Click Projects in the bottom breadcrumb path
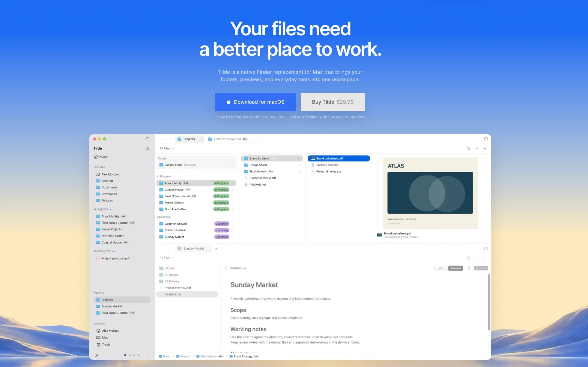 click(x=183, y=356)
